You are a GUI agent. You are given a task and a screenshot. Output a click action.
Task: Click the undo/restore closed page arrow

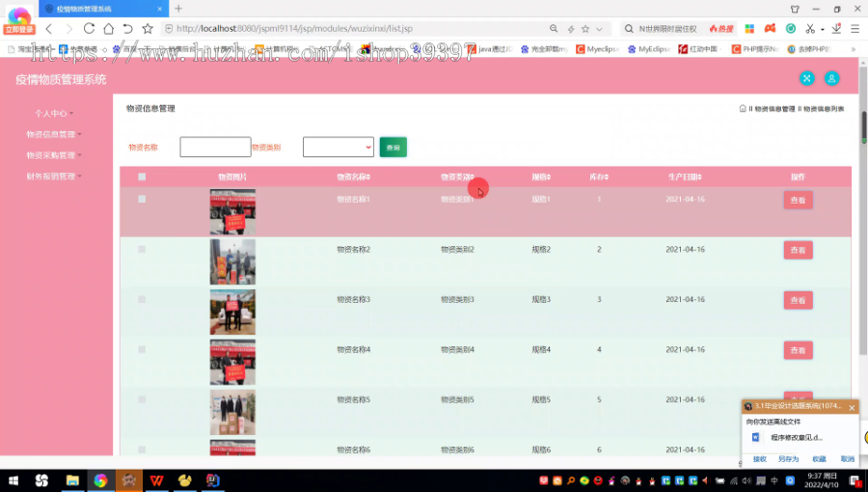127,29
